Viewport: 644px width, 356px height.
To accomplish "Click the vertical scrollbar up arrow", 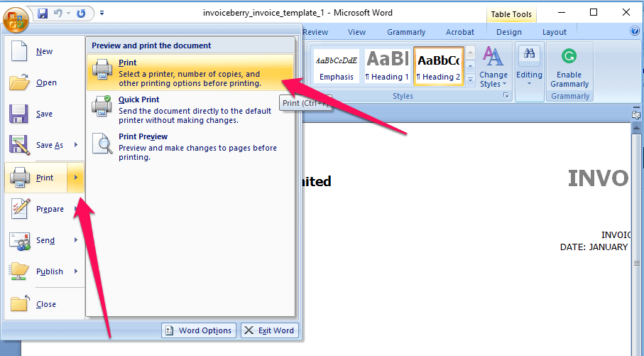I will tap(636, 128).
